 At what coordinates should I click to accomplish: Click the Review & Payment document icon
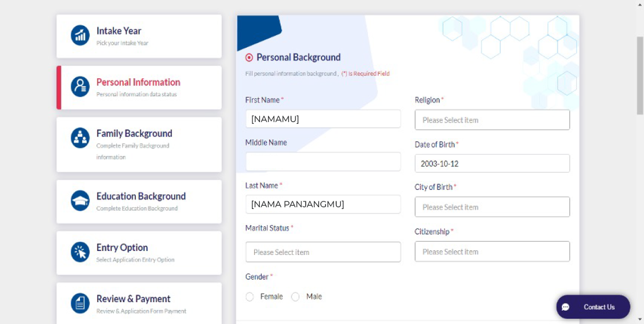point(80,303)
